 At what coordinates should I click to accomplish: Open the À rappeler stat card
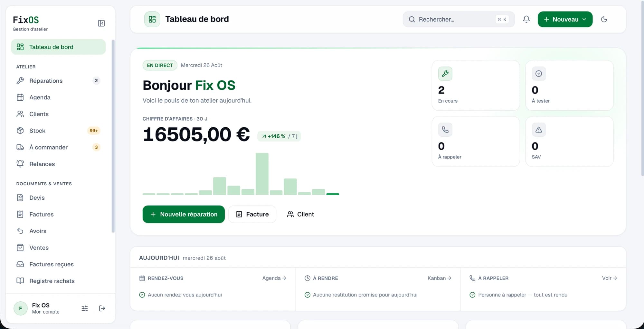tap(476, 142)
